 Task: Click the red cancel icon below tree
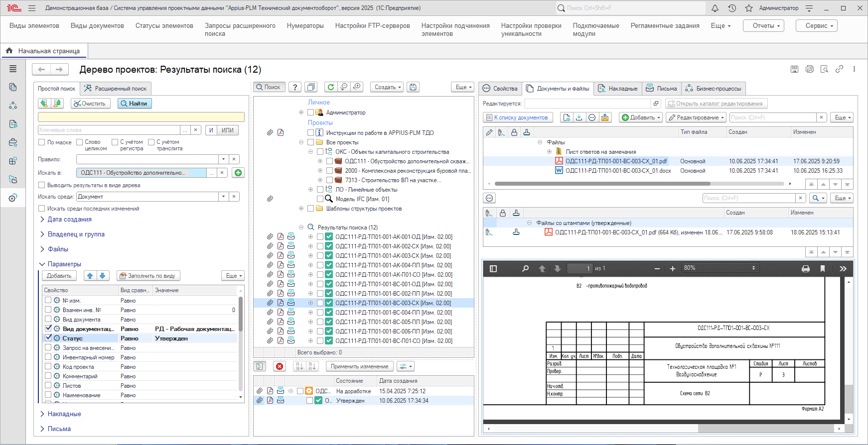coord(280,366)
